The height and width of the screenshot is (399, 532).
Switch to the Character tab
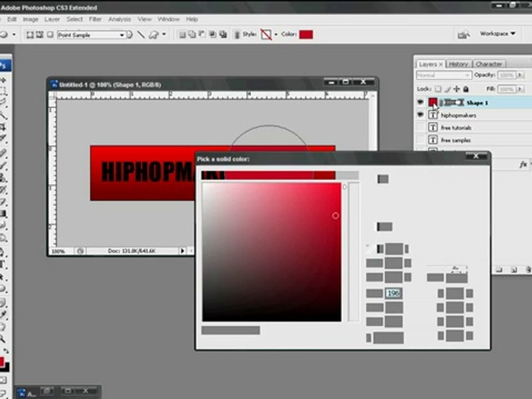coord(489,64)
